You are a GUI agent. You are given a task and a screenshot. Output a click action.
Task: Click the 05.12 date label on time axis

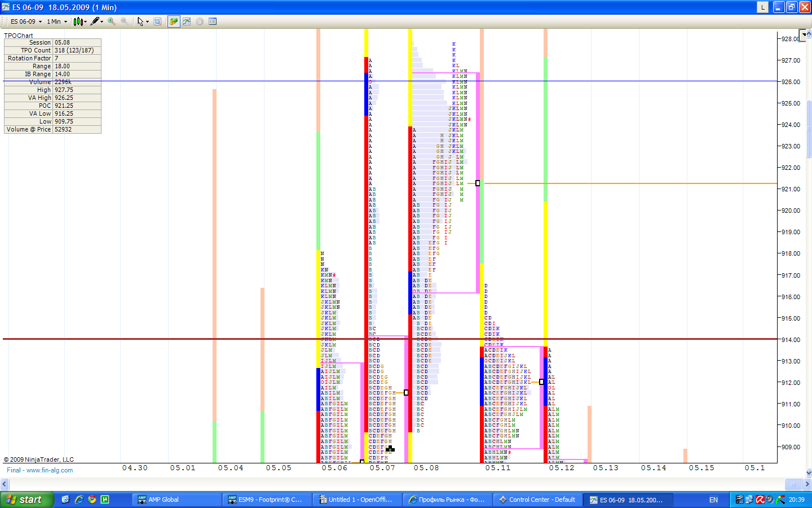562,468
